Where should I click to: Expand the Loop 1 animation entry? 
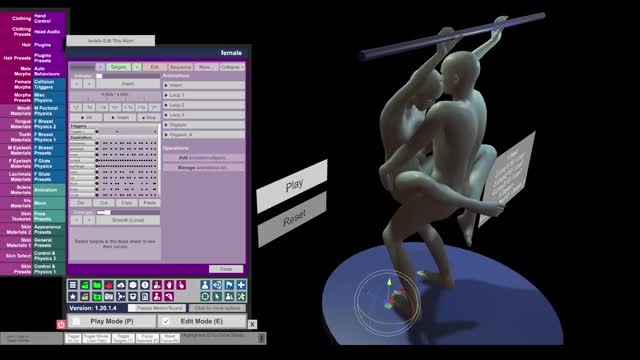pyautogui.click(x=204, y=95)
